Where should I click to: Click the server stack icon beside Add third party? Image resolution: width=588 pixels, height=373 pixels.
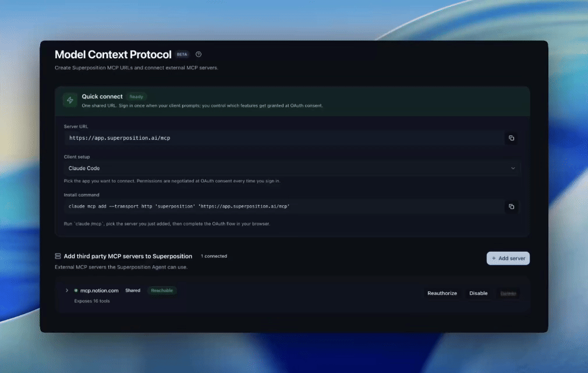point(58,256)
